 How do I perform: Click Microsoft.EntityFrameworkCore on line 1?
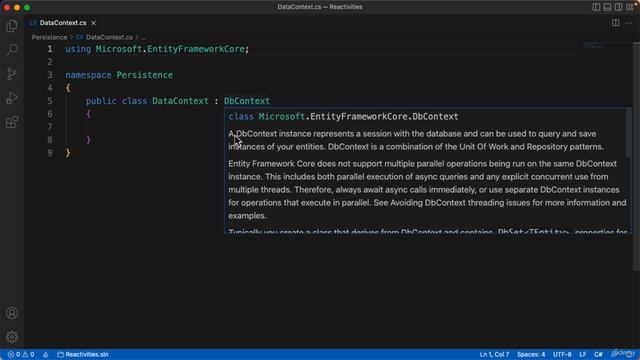point(170,49)
